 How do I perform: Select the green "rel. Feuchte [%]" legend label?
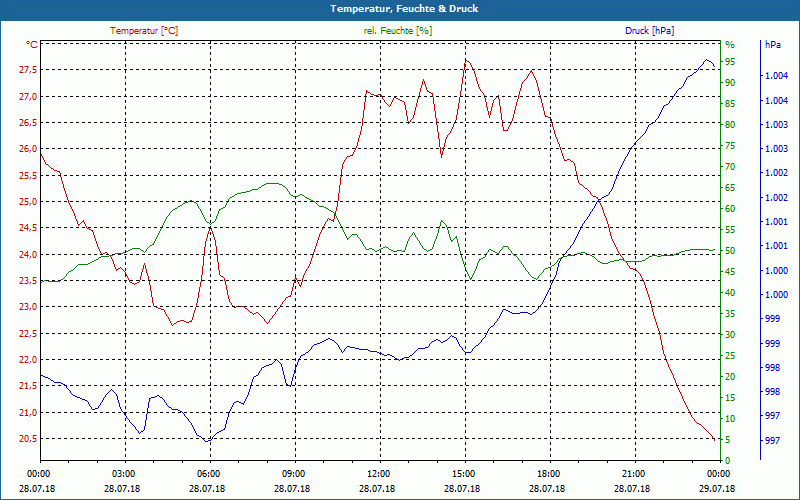point(397,31)
